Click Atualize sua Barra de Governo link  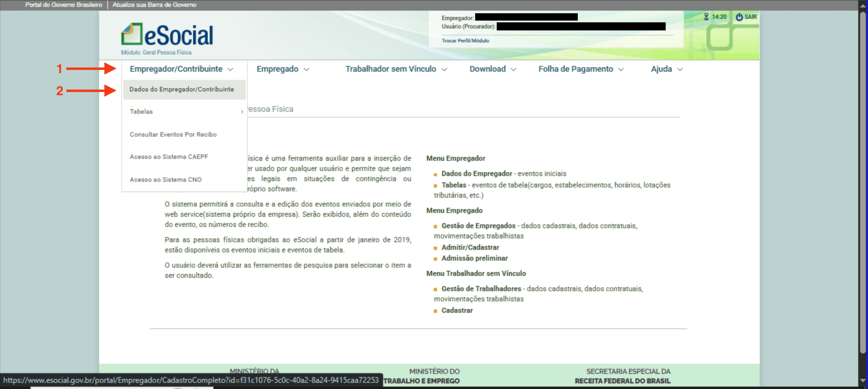154,5
